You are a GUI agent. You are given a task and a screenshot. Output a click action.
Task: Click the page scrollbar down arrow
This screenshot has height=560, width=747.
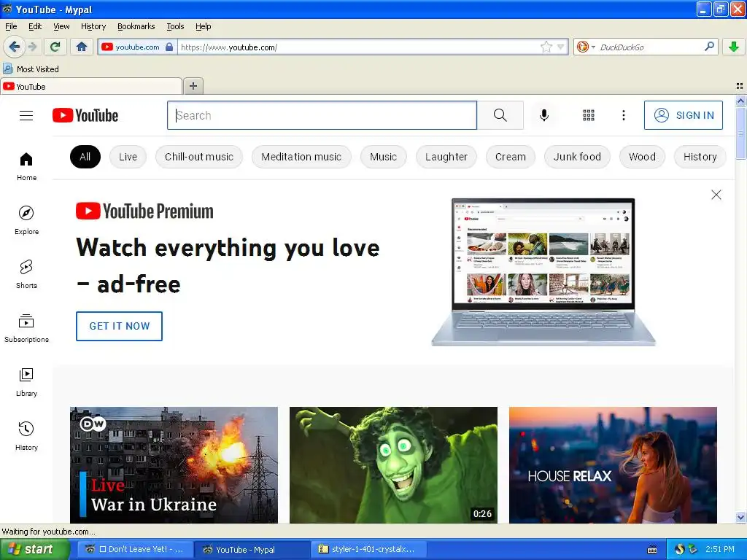click(x=740, y=518)
